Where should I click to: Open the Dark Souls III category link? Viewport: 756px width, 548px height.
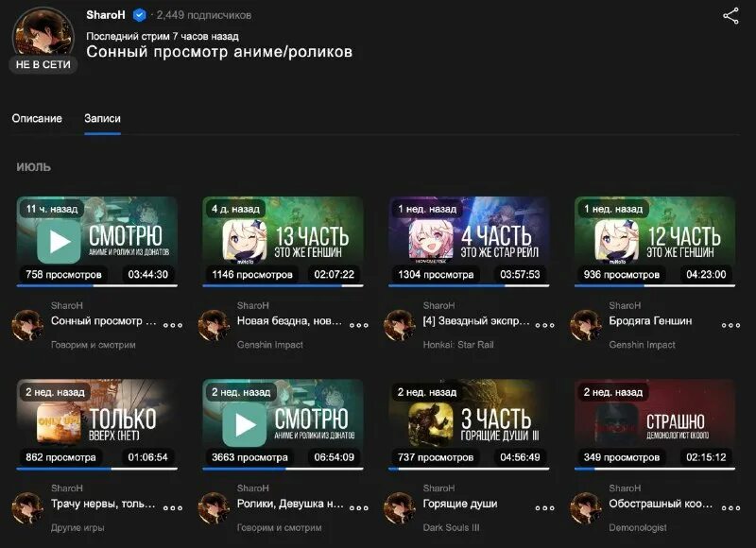(452, 527)
